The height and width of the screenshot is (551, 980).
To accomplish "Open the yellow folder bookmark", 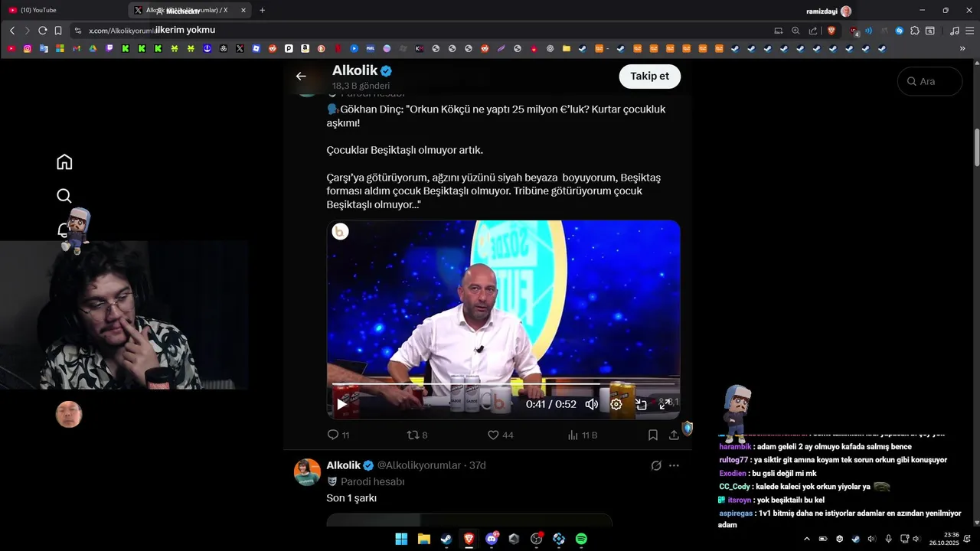I will pyautogui.click(x=567, y=48).
